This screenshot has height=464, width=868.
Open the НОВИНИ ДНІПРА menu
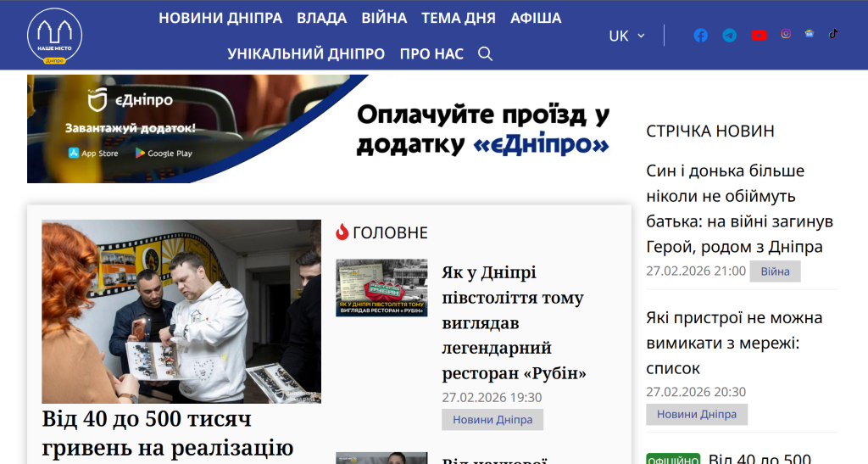(220, 19)
